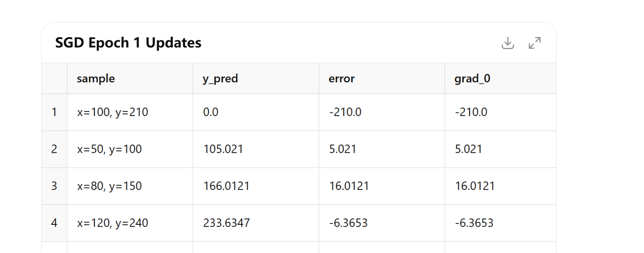Select the y_pred value 166.0121
This screenshot has height=253, width=644.
pos(226,186)
